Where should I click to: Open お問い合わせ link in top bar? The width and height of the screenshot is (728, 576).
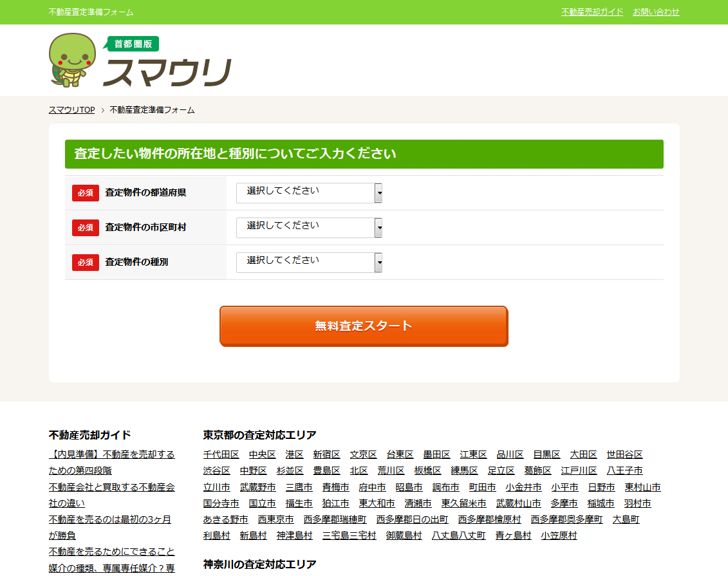(x=655, y=12)
